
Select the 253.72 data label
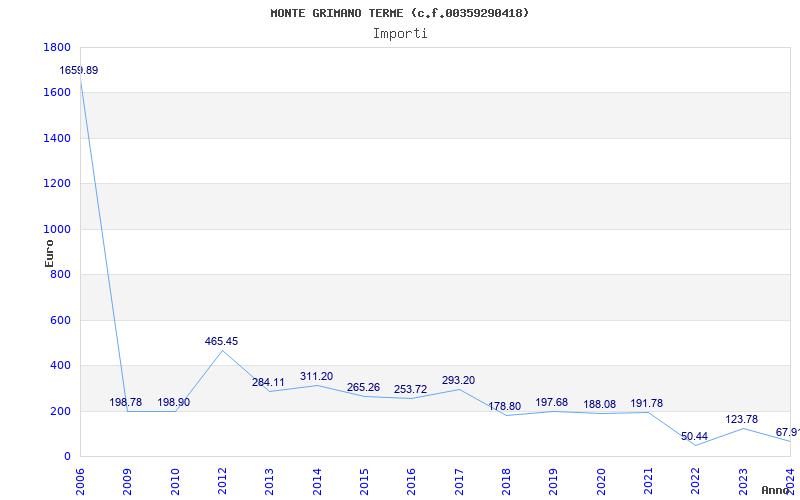click(410, 389)
